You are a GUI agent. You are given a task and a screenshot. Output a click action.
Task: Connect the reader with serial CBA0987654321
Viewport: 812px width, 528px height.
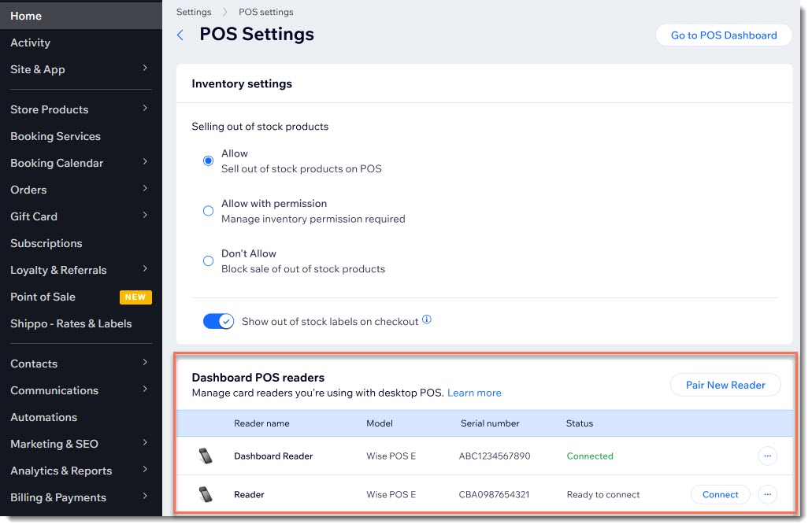click(x=720, y=494)
